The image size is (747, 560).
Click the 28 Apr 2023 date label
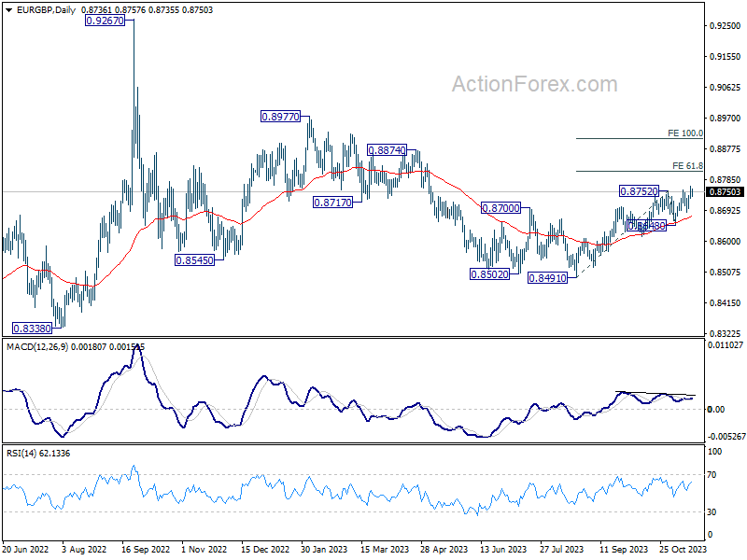[x=444, y=549]
